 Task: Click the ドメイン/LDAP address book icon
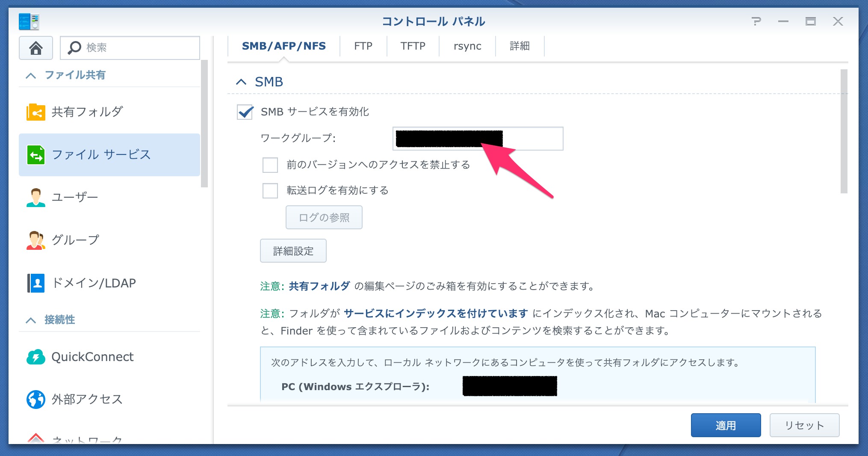tap(36, 283)
